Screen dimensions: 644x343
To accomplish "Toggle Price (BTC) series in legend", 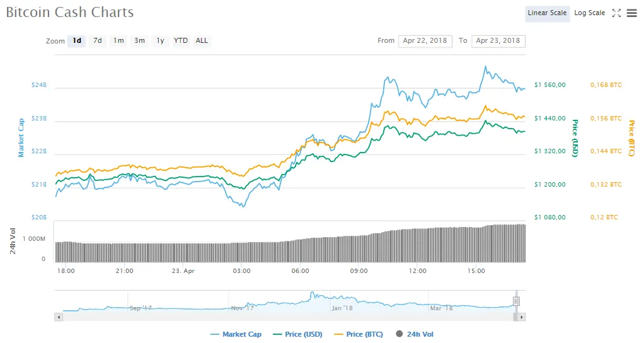I will tap(359, 334).
